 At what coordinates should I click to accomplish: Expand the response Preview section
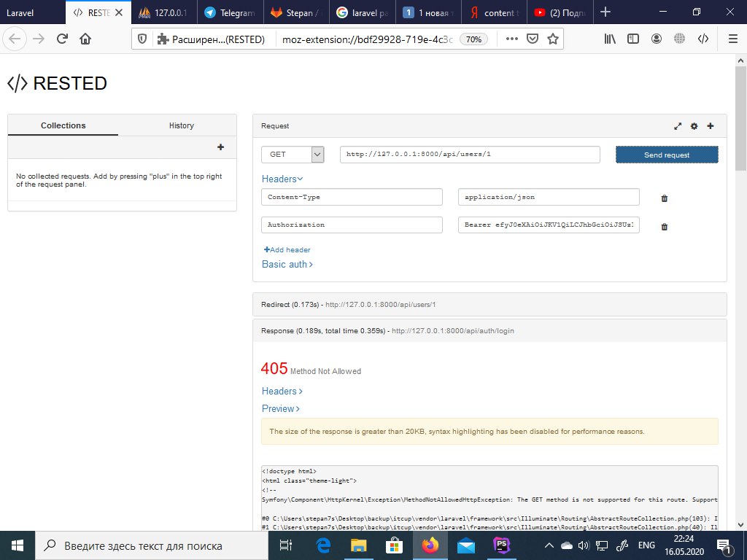(x=281, y=408)
